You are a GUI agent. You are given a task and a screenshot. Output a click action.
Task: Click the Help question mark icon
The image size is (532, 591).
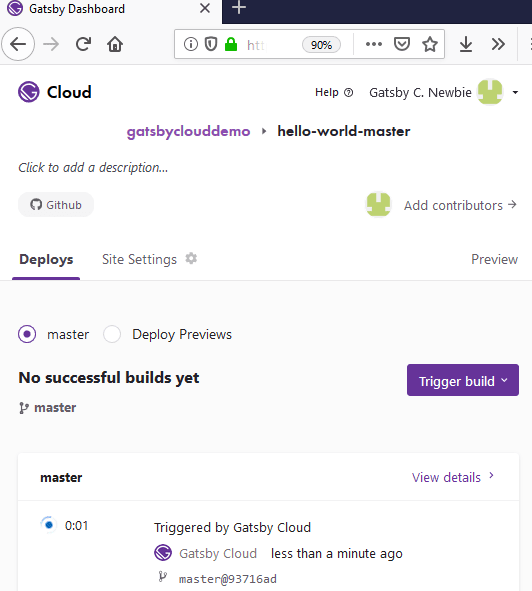pyautogui.click(x=349, y=92)
